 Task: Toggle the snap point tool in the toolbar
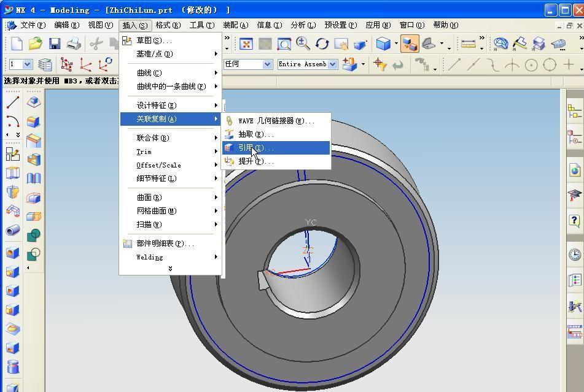click(381, 64)
